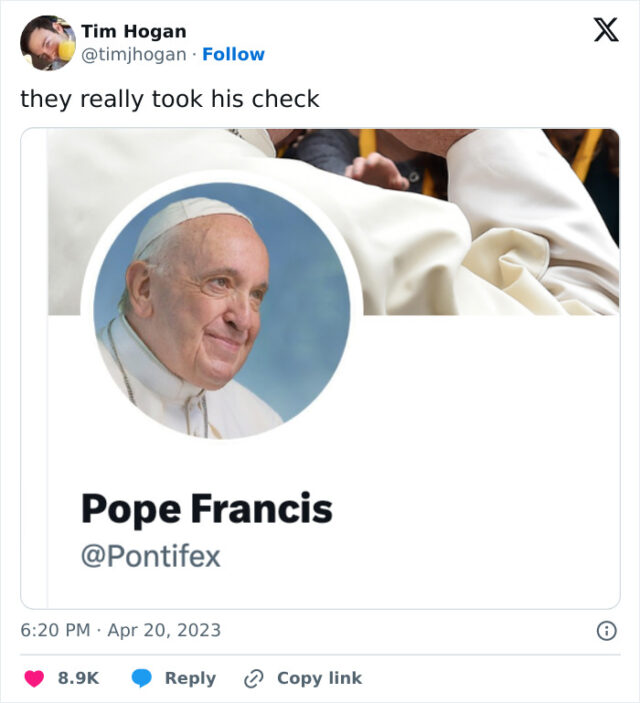Open the 6:20 PM time link
640x703 pixels.
click(x=55, y=630)
